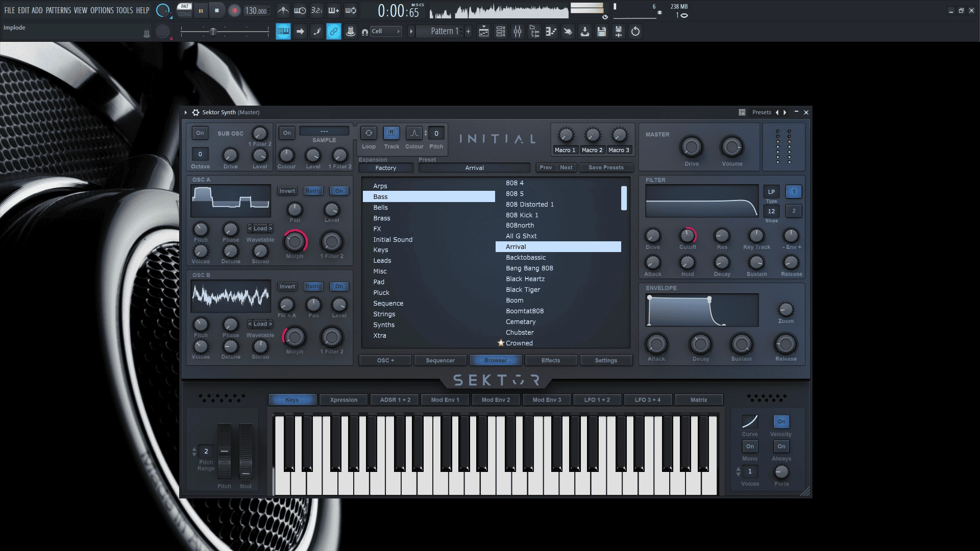The width and height of the screenshot is (980, 551).
Task: Open the filter LP Type selector
Action: tap(771, 192)
